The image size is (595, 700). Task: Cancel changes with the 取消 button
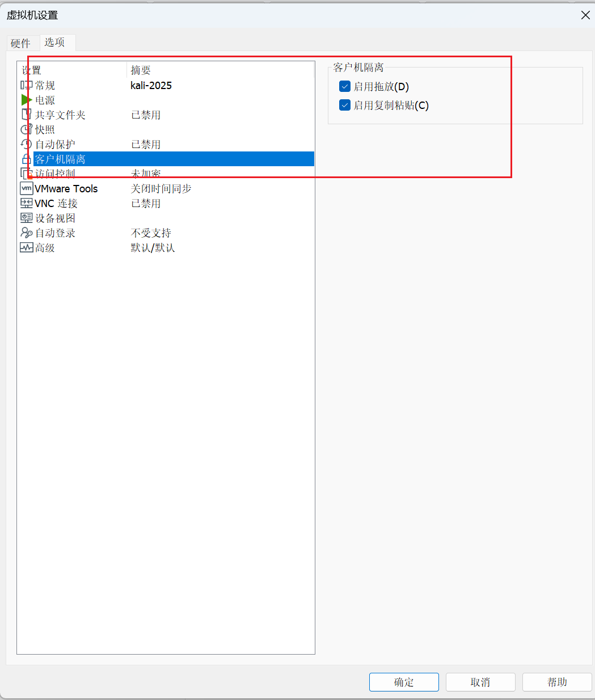pyautogui.click(x=480, y=682)
